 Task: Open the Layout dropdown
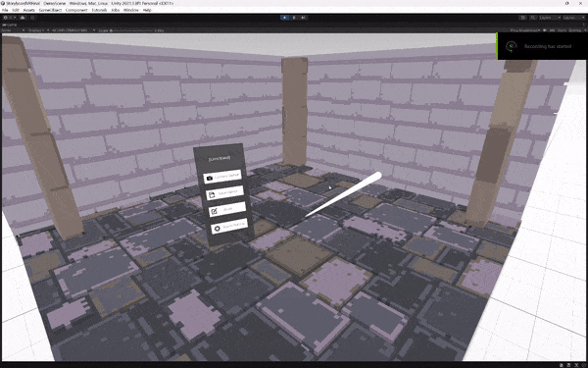[574, 18]
